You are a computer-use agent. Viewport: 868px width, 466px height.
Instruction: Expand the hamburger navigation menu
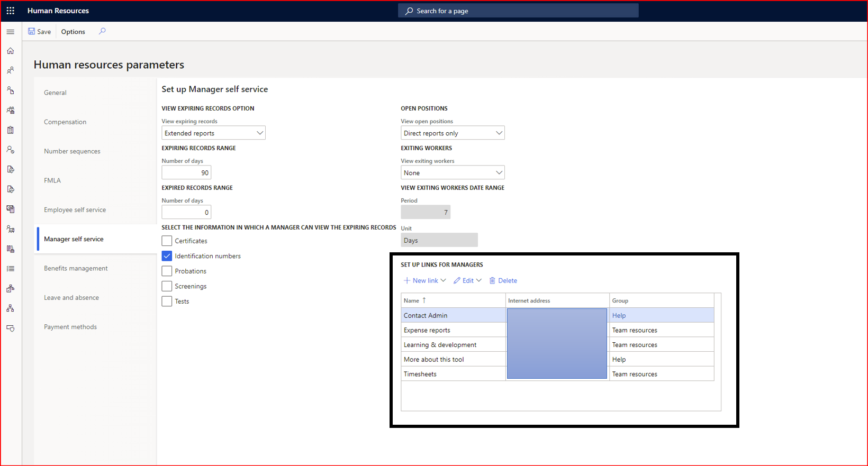coord(10,32)
